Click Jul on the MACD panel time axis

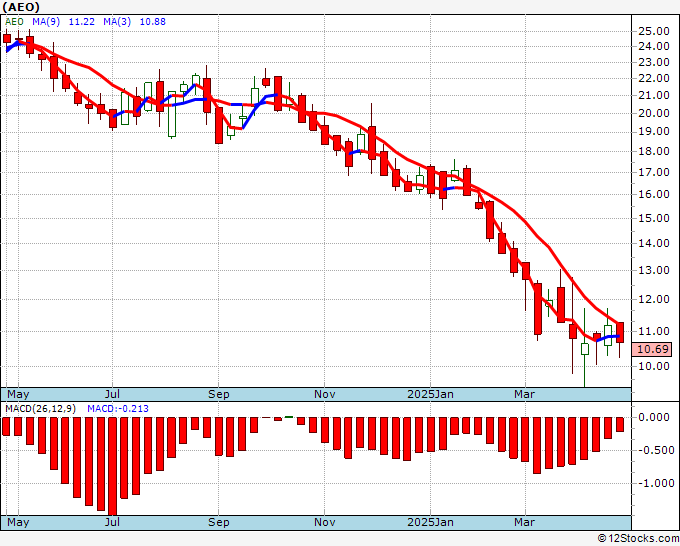click(112, 522)
